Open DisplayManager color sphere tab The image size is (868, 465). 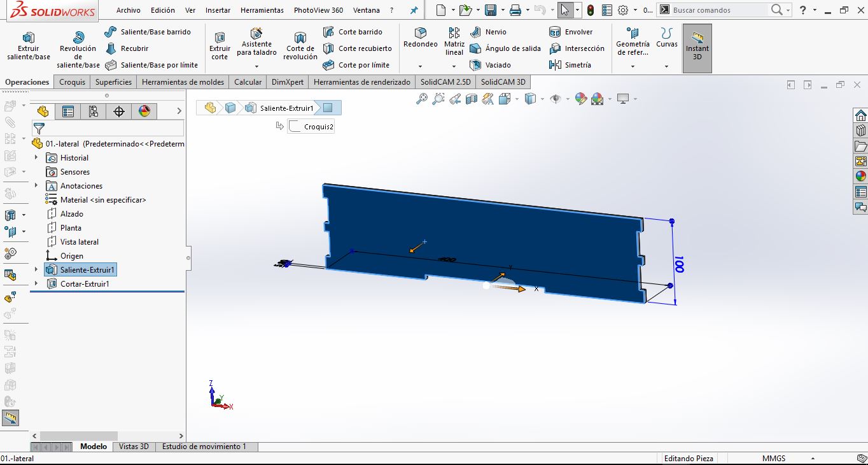[x=144, y=111]
